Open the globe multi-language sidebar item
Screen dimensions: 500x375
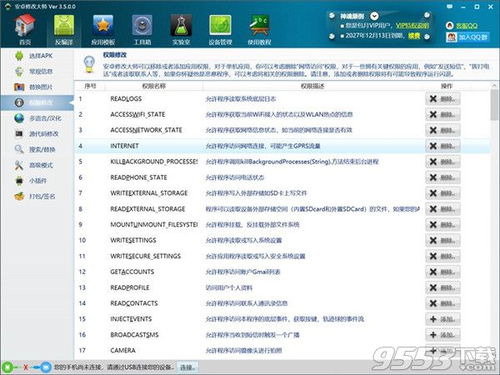37,118
